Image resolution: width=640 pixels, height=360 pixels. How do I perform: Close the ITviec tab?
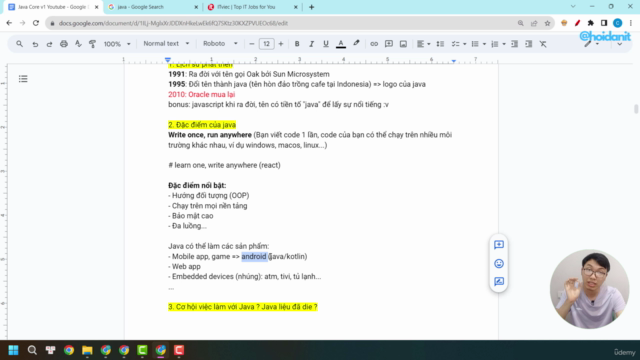[296, 7]
